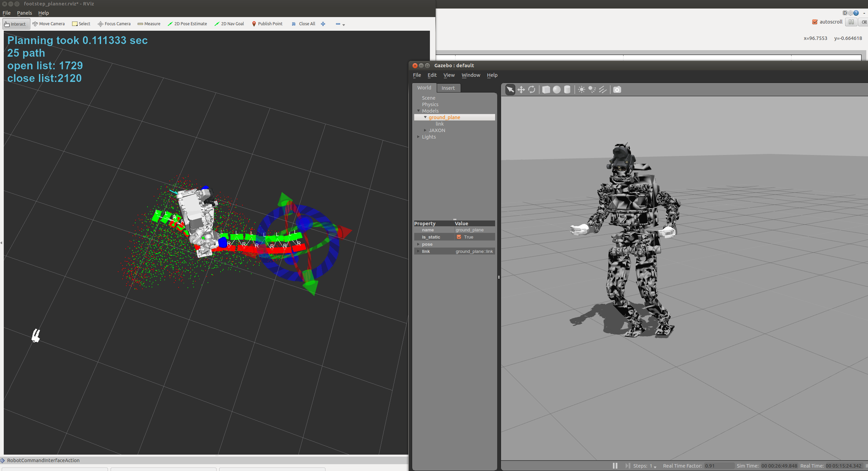Take a Gazebo screenshot with camera icon
This screenshot has width=868, height=471.
[x=617, y=90]
